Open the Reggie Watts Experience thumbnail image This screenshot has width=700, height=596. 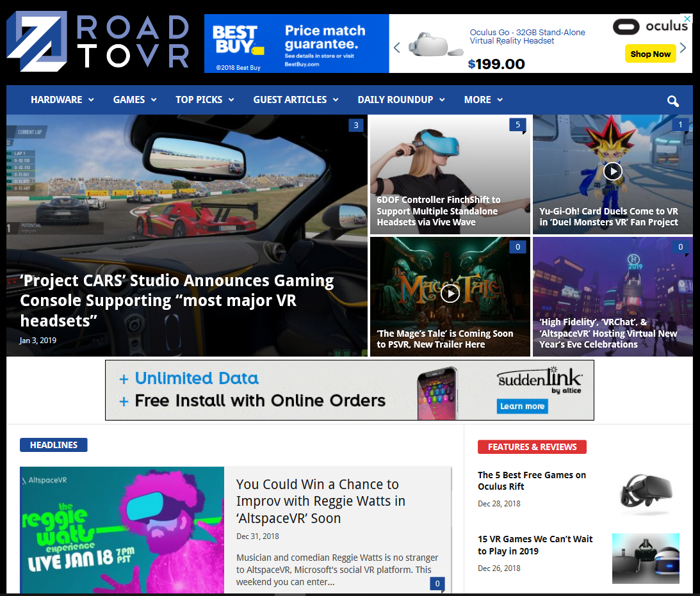point(122,530)
